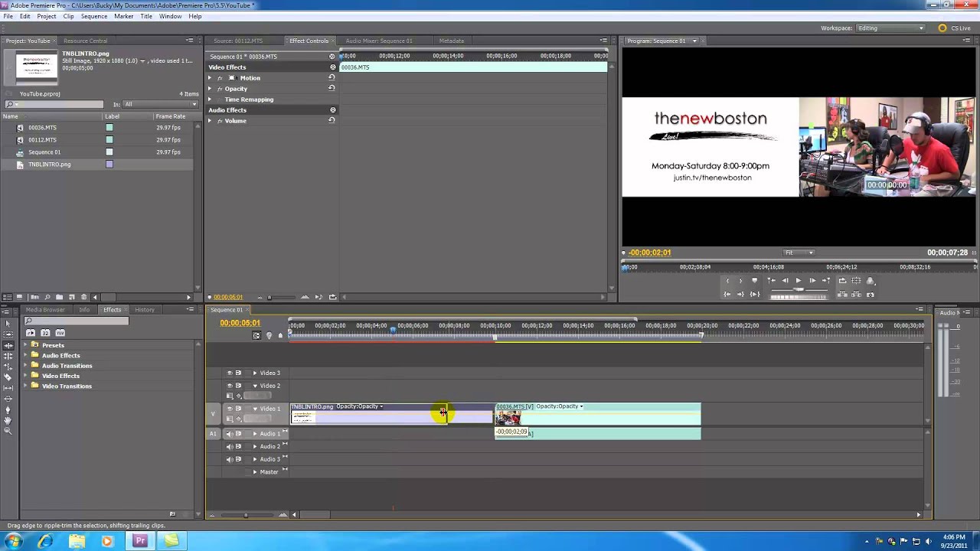Viewport: 980px width, 551px height.
Task: Step forward one frame in Program monitor
Action: (812, 280)
